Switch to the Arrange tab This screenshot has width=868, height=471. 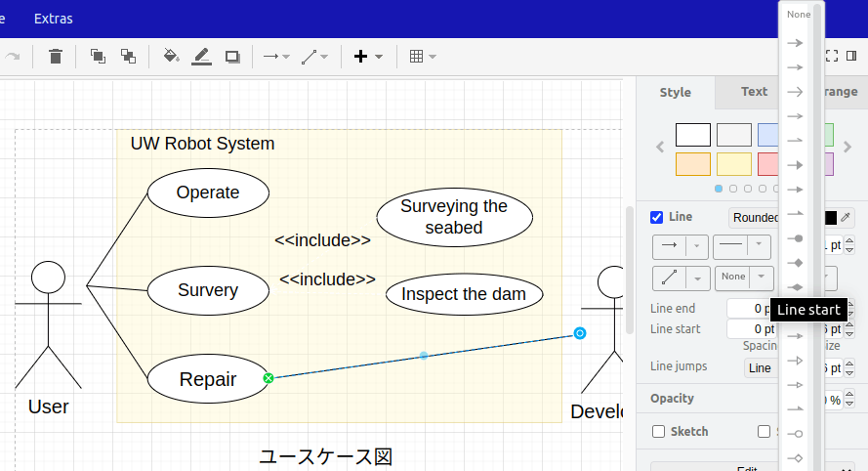[x=842, y=92]
